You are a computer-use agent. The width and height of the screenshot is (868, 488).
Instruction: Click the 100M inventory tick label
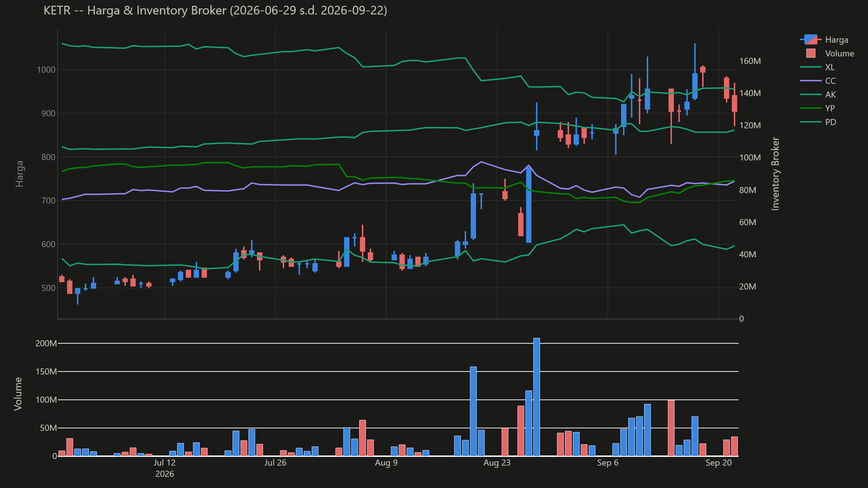click(750, 158)
